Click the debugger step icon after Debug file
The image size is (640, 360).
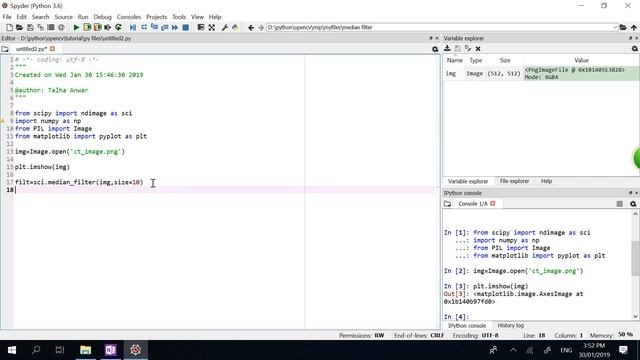(x=144, y=27)
